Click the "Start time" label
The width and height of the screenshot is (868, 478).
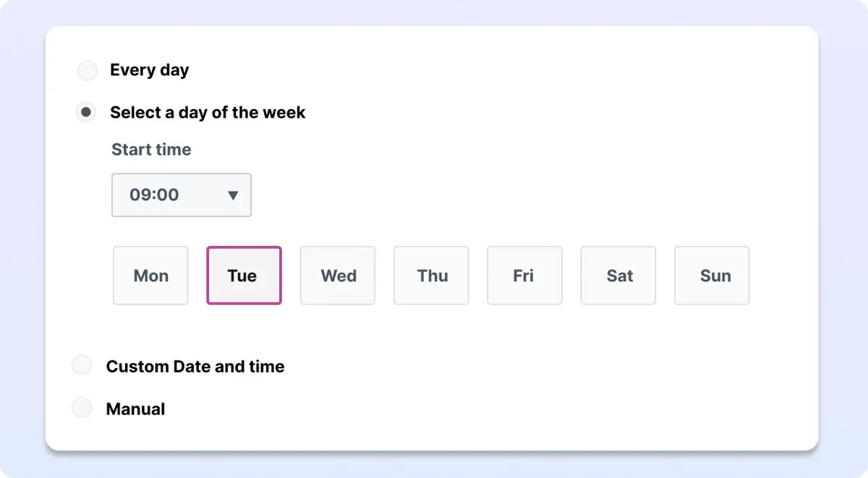(151, 150)
